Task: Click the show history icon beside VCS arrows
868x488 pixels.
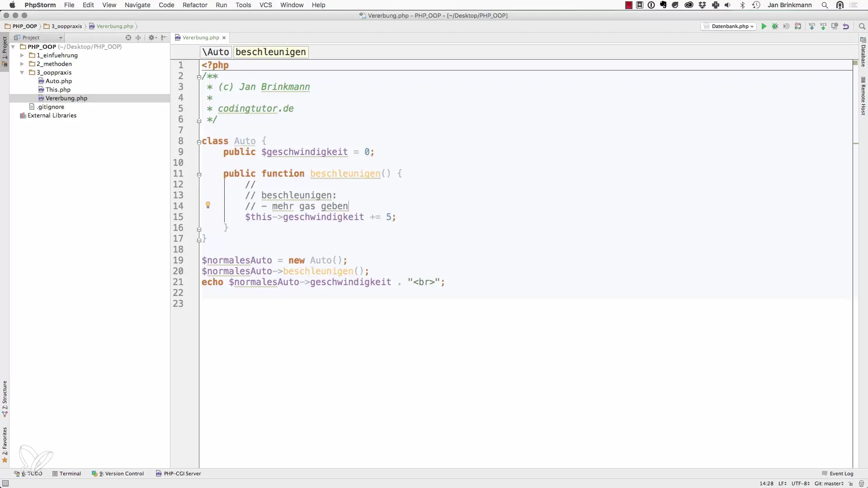Action: point(835,26)
